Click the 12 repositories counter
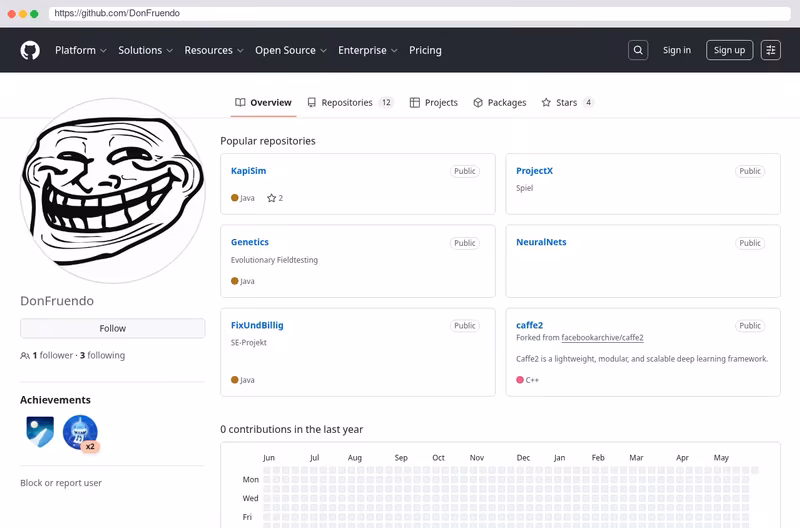 (386, 103)
